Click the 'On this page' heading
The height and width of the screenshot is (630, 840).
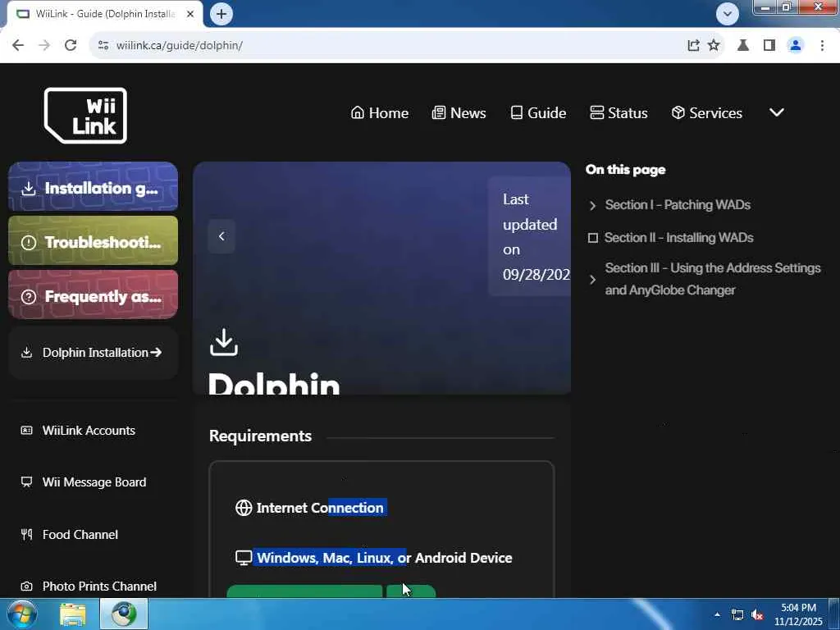click(x=625, y=170)
